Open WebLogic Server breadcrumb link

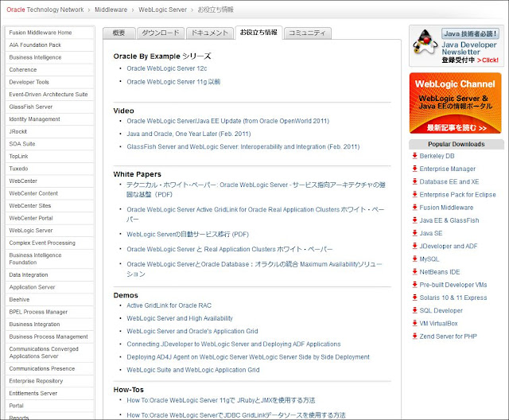coord(162,10)
